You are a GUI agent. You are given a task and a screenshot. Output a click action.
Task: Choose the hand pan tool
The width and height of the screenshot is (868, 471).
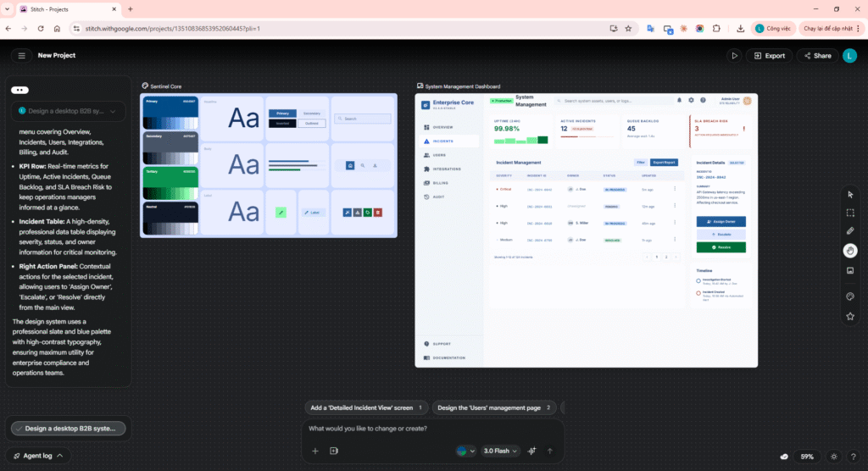[850, 250]
